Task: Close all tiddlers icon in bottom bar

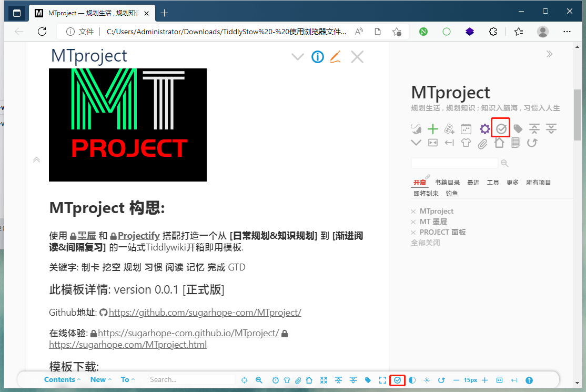Action: pyautogui.click(x=324, y=380)
